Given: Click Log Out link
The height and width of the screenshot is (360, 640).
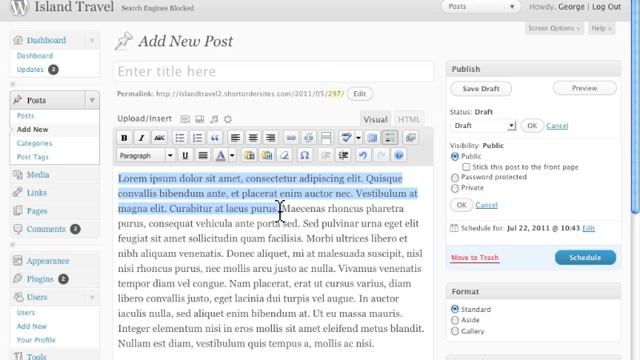Looking at the screenshot, I should tap(606, 7).
